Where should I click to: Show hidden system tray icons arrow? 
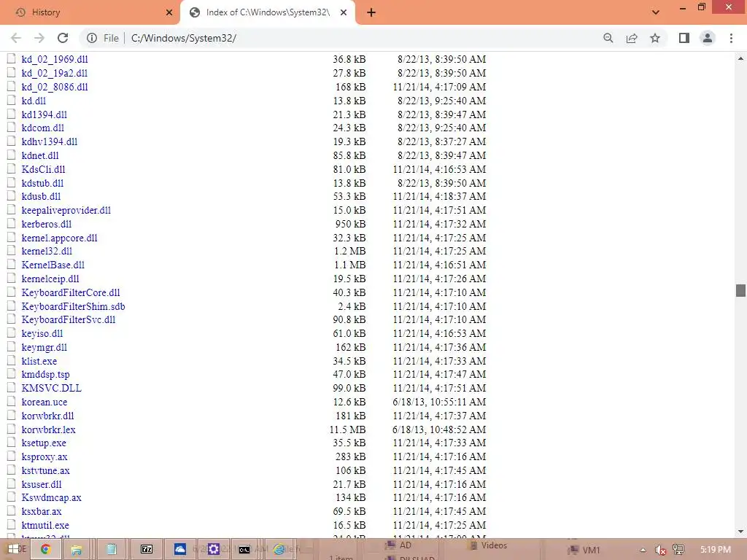[x=643, y=550]
